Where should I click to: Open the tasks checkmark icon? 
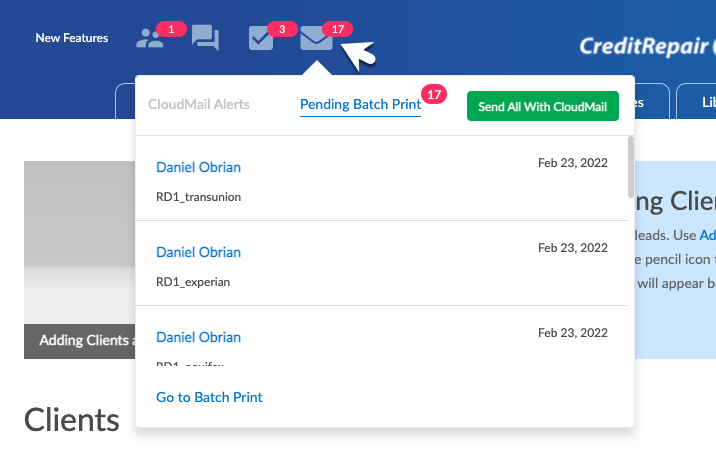point(260,38)
